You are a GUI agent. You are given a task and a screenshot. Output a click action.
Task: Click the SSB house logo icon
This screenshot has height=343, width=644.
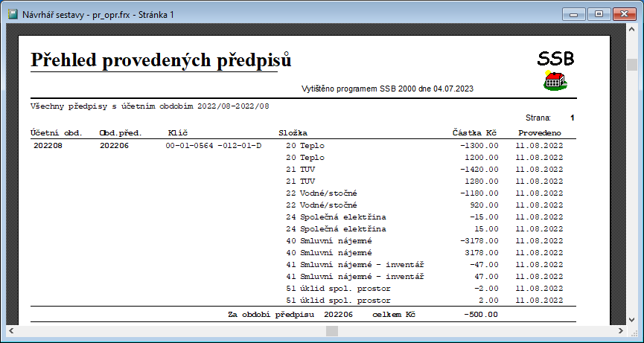(x=555, y=80)
